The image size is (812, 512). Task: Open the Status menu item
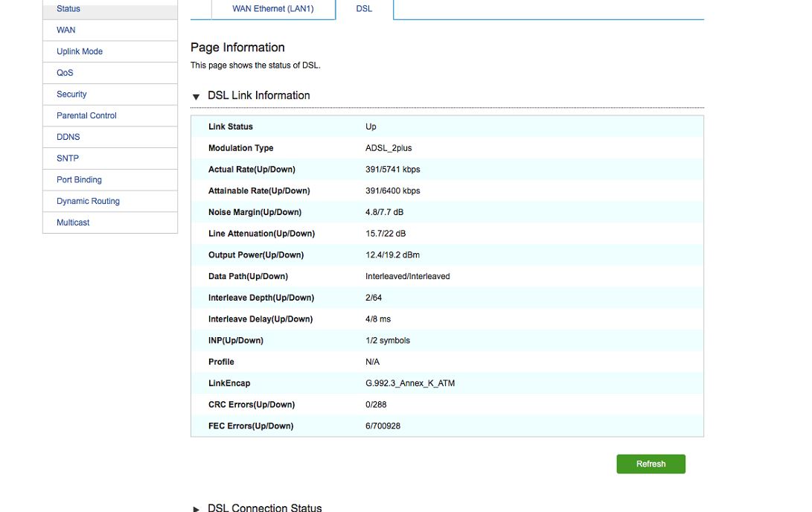coord(68,9)
